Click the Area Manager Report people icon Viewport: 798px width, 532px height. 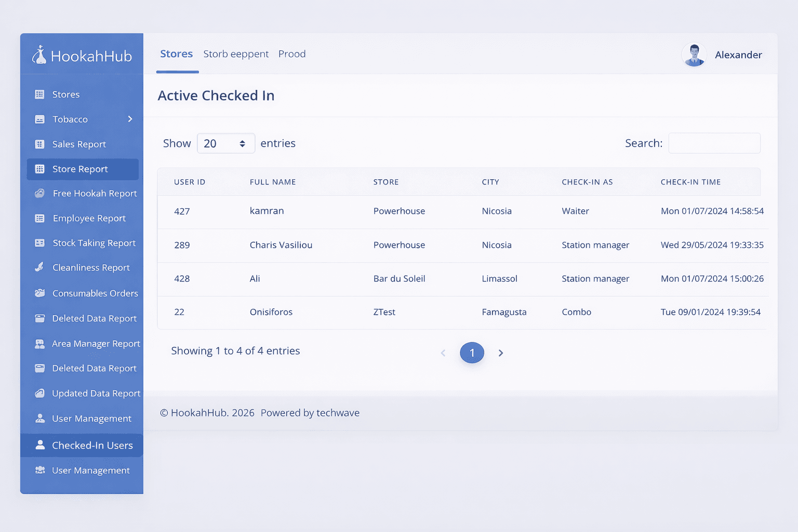point(40,343)
